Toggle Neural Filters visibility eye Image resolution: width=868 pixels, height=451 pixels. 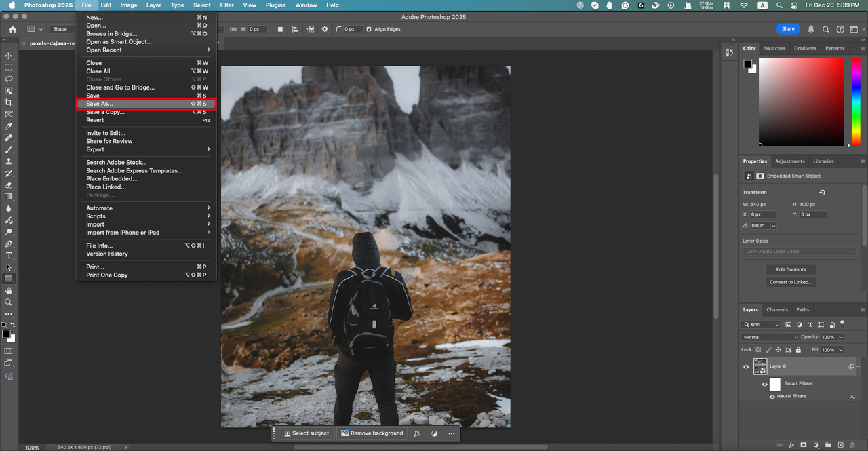click(x=773, y=396)
